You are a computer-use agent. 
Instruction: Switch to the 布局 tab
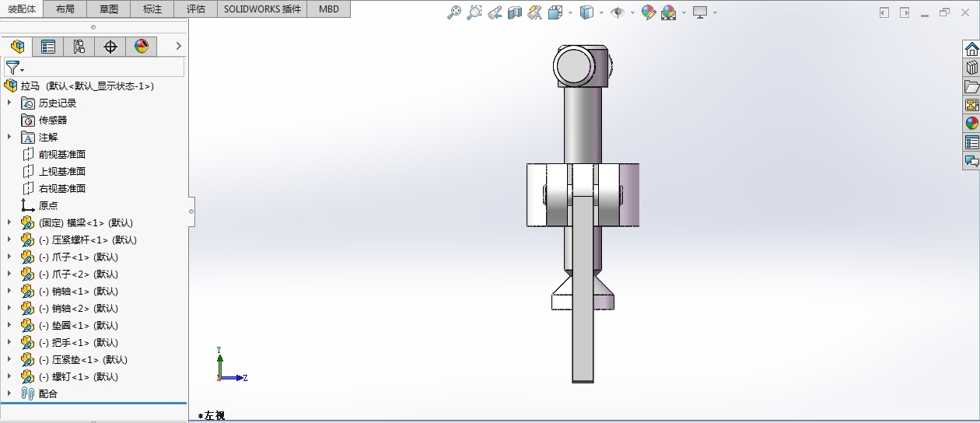coord(65,9)
